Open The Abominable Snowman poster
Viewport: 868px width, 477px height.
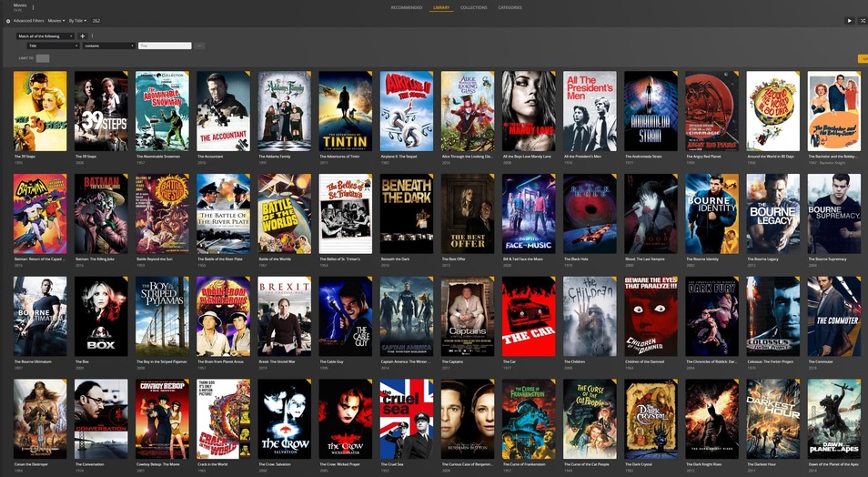162,111
